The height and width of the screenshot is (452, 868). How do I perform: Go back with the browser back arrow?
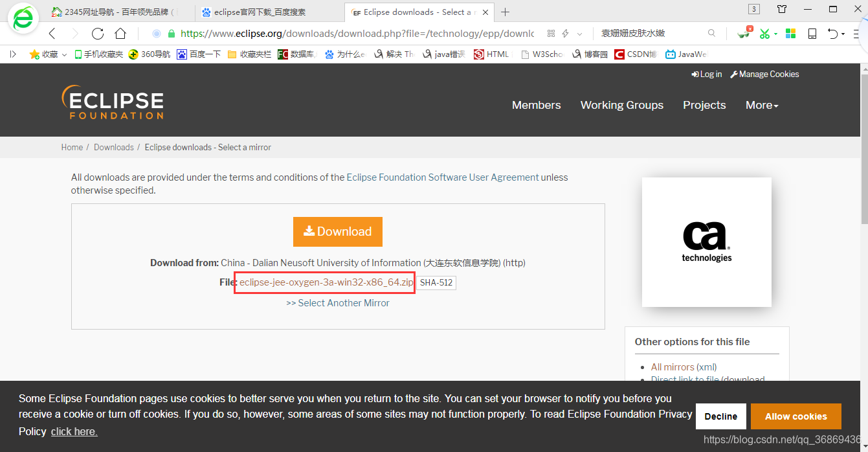[52, 34]
